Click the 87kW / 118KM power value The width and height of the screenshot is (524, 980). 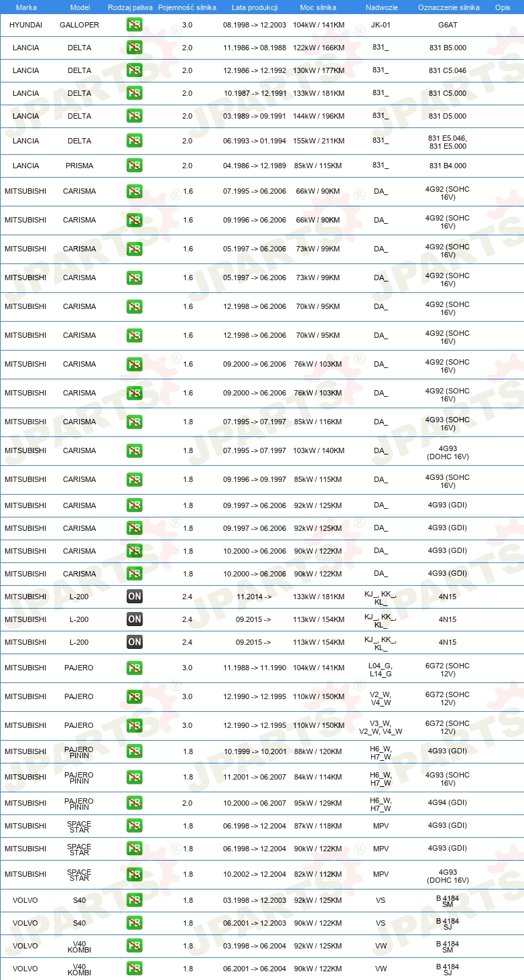click(319, 826)
